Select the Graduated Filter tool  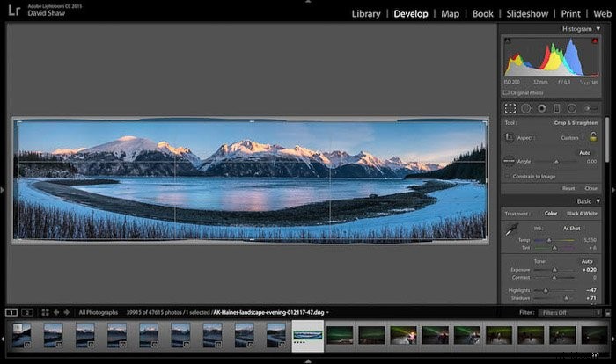point(557,108)
